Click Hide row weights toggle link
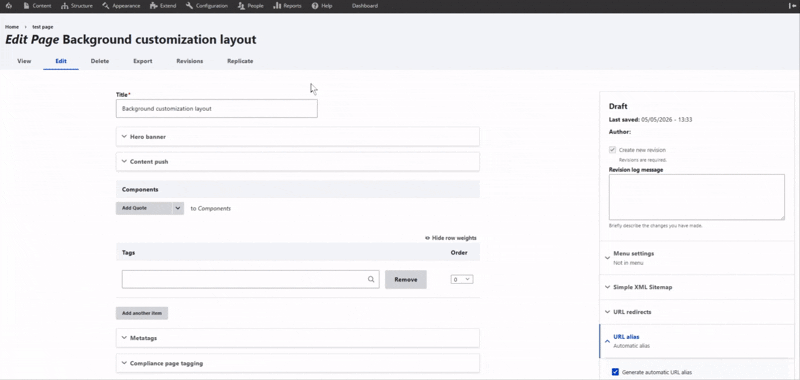 point(451,238)
